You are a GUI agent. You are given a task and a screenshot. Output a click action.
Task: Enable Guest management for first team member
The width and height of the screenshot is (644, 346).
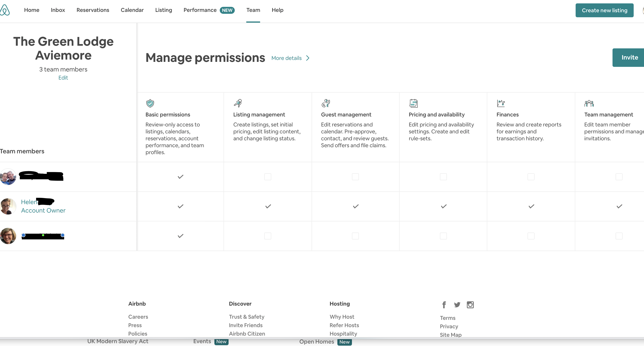click(x=355, y=177)
